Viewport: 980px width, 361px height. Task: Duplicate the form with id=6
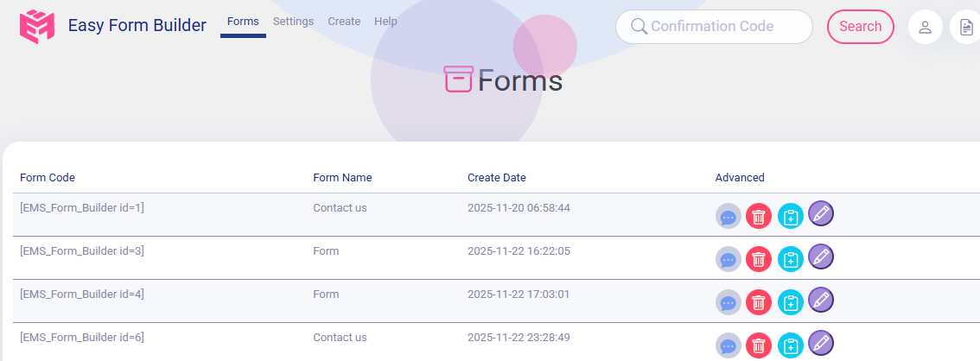point(791,345)
